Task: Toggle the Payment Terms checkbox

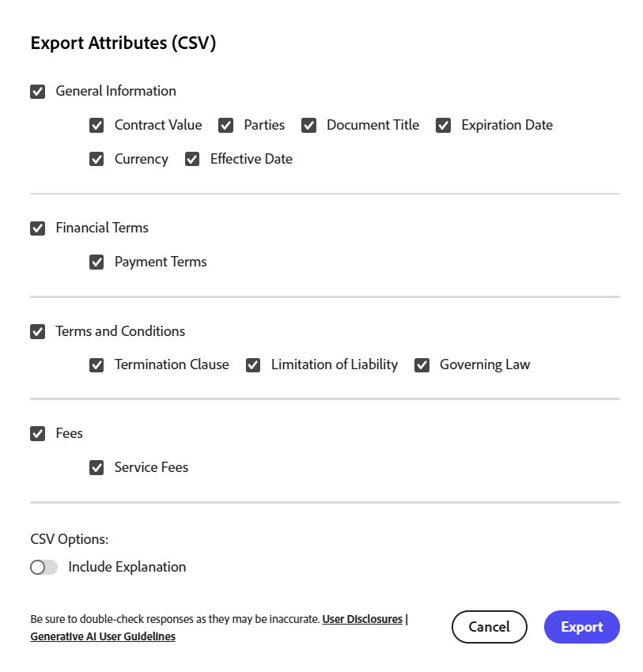Action: pos(96,262)
